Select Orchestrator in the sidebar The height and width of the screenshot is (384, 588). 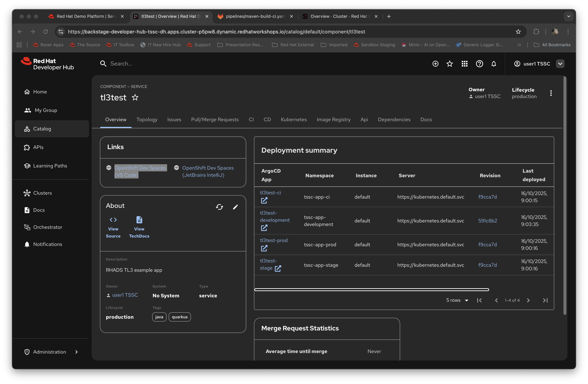[x=48, y=227]
